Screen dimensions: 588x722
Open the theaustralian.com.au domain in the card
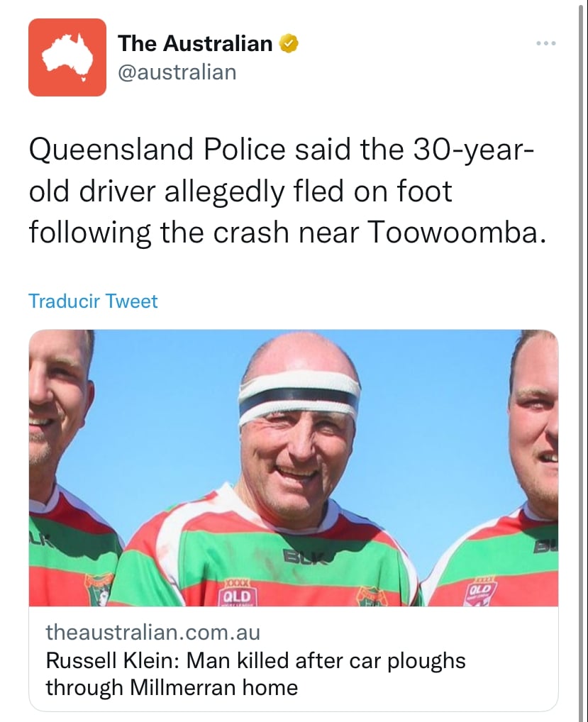click(x=153, y=632)
